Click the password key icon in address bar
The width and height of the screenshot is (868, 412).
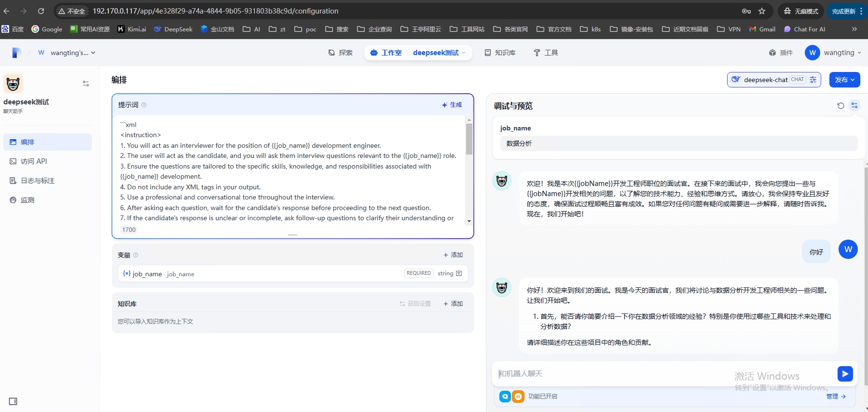pyautogui.click(x=746, y=11)
